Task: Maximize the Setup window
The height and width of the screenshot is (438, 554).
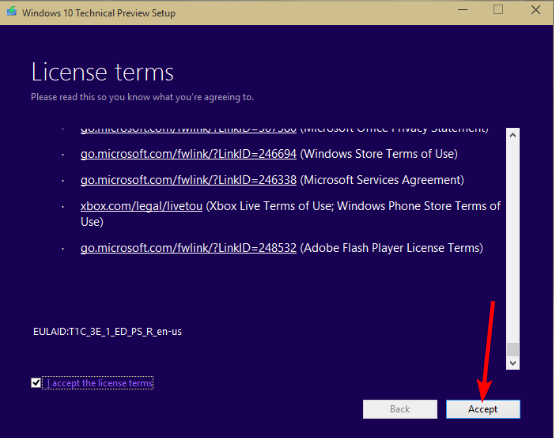Action: (x=498, y=10)
